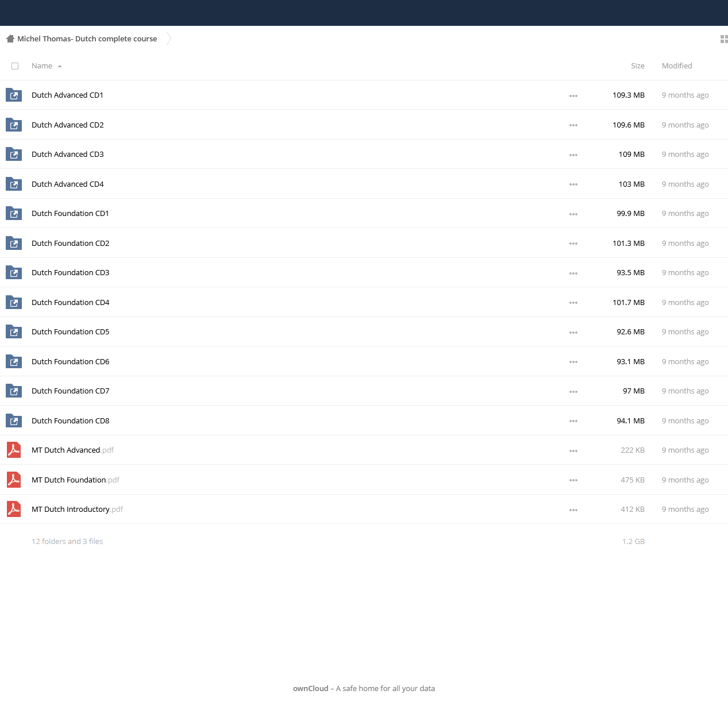Click folder icon for Dutch Foundation CD4
Screen dimensions: 728x706
pos(14,302)
